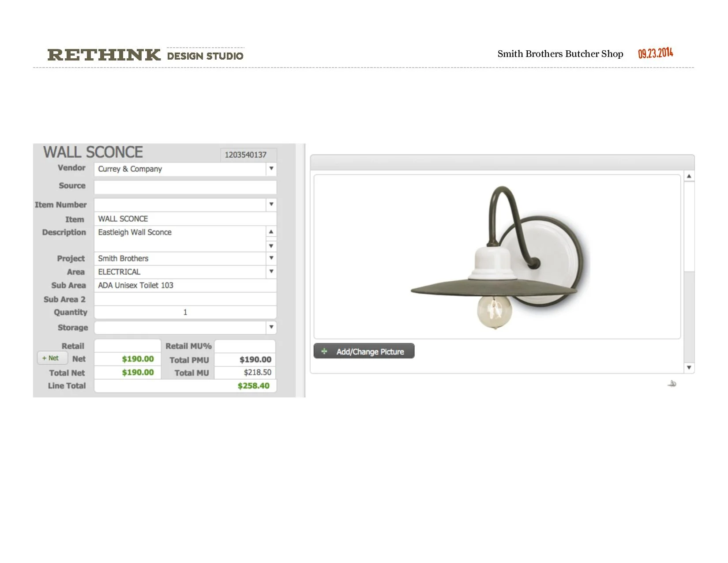Click the Description label
728x563 pixels.
[x=64, y=232]
